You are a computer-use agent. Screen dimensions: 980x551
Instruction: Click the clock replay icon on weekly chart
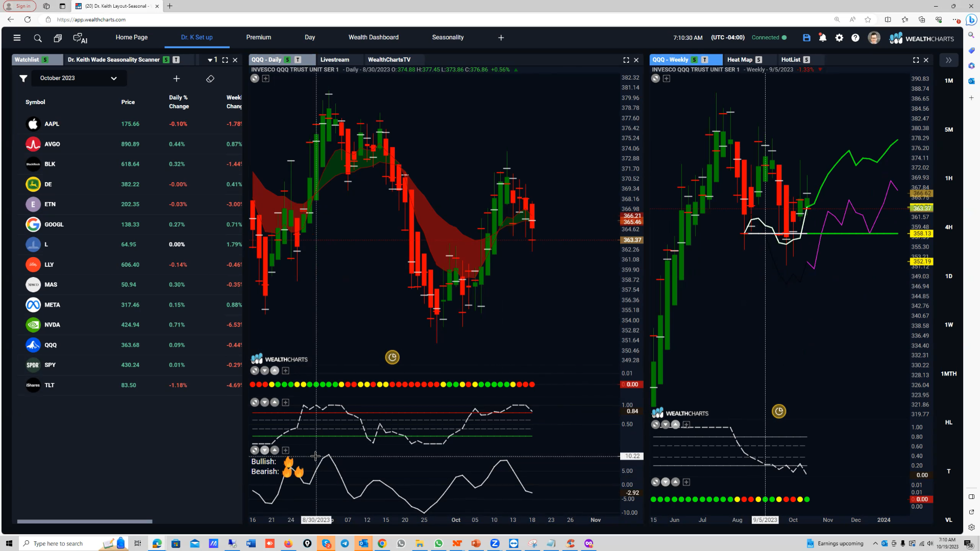[779, 412]
